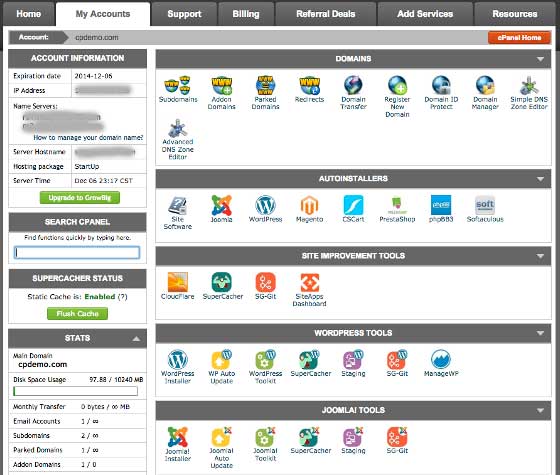This screenshot has width=560, height=475.
Task: Open Joomla! Installer
Action: tap(178, 444)
